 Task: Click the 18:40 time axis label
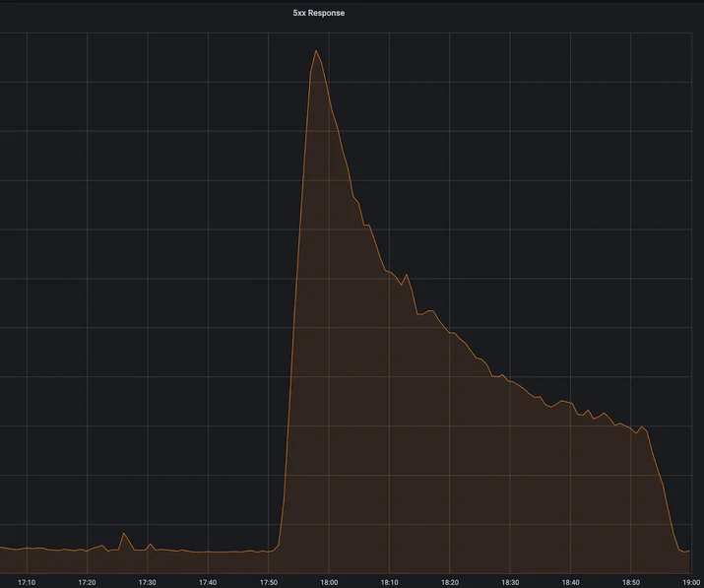(571, 583)
